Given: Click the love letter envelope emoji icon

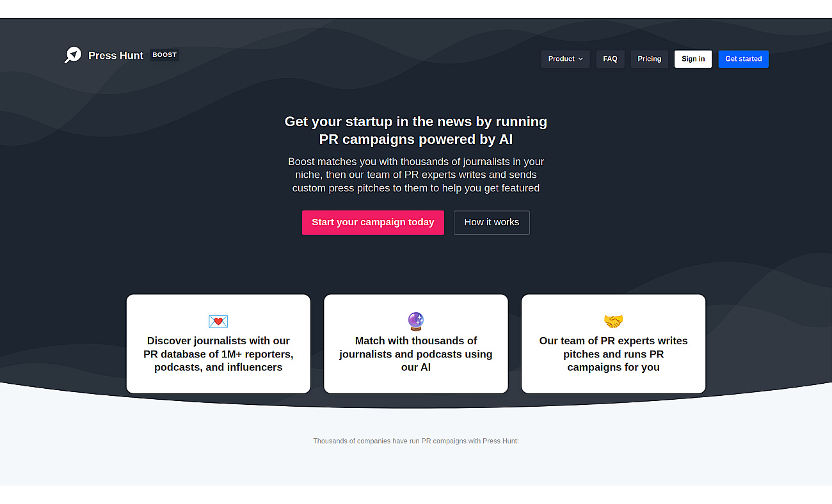Looking at the screenshot, I should [218, 321].
